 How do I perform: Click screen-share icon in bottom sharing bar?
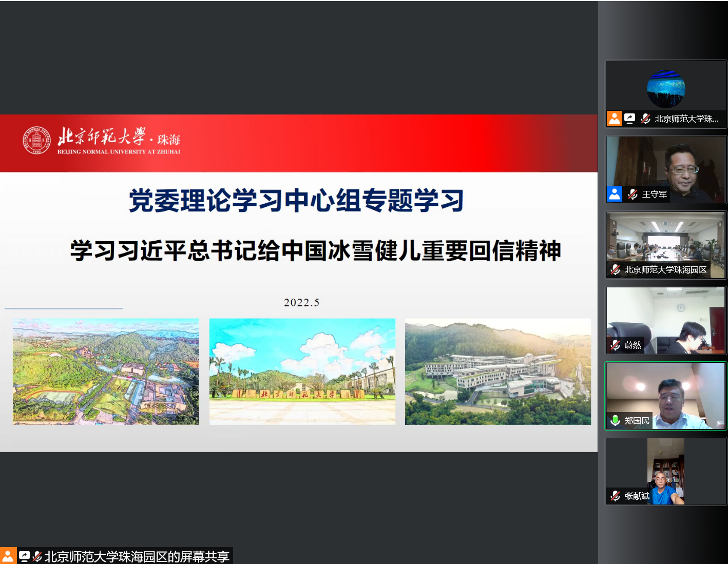tap(24, 556)
